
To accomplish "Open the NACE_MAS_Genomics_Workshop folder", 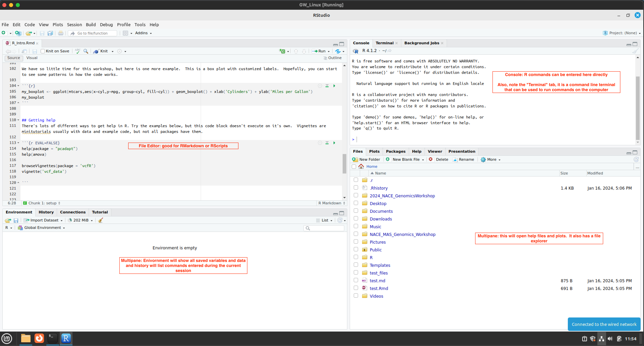I will 402,234.
